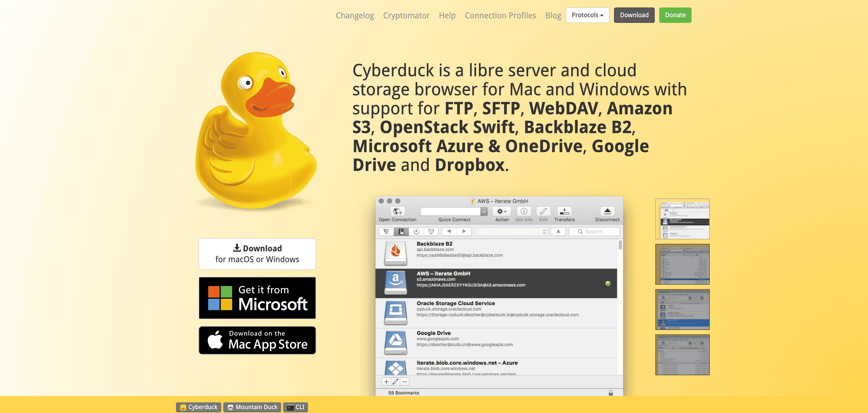868x413 pixels.
Task: Click the bookmark list scrollbar
Action: tap(620, 245)
